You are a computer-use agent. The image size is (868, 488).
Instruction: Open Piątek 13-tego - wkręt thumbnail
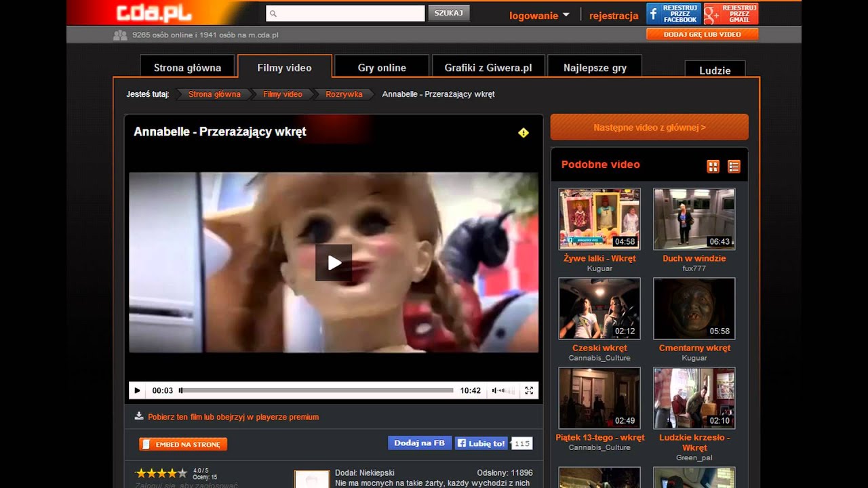pos(599,398)
